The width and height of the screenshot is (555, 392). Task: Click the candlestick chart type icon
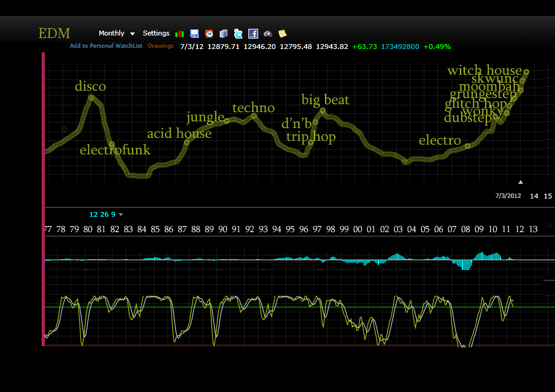(x=180, y=34)
